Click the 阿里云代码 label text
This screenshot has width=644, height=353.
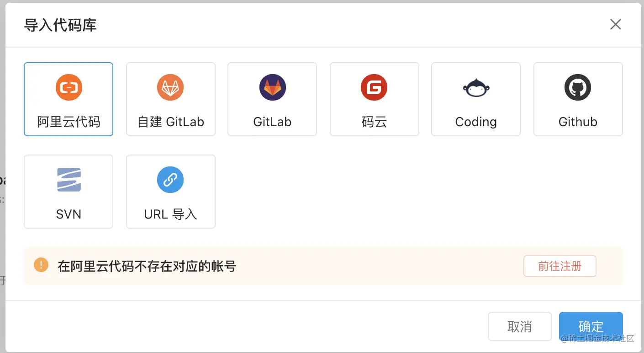(69, 122)
